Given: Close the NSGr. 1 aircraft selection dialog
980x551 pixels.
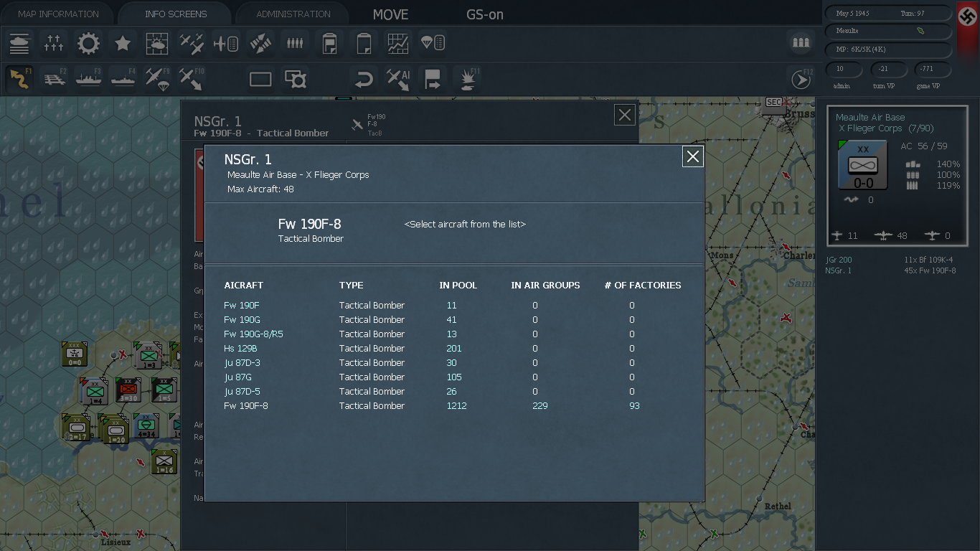Looking at the screenshot, I should [693, 156].
